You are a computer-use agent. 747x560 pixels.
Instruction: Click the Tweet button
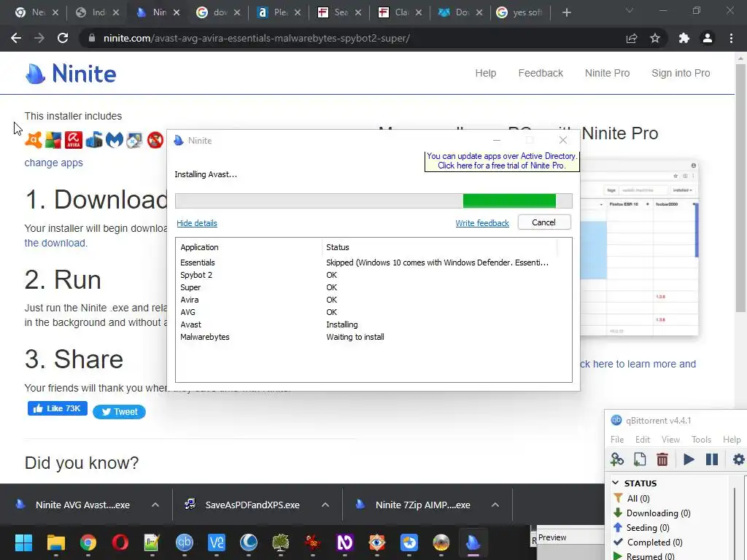(x=119, y=411)
